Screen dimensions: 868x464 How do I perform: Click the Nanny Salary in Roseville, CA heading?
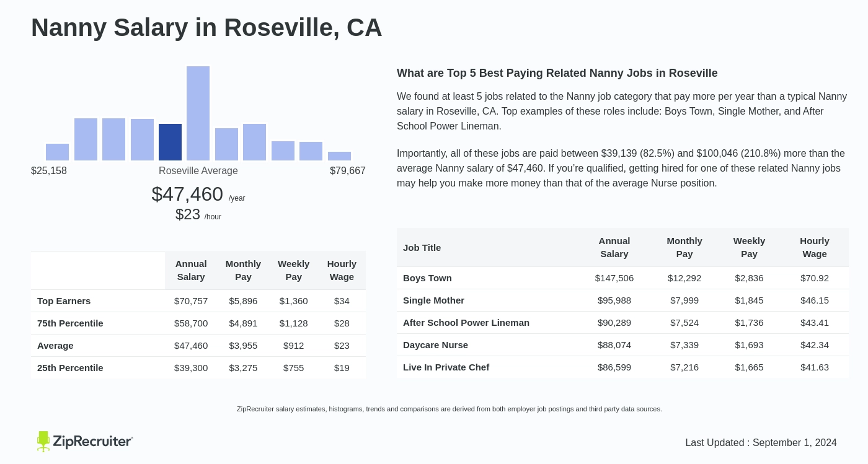tap(206, 28)
